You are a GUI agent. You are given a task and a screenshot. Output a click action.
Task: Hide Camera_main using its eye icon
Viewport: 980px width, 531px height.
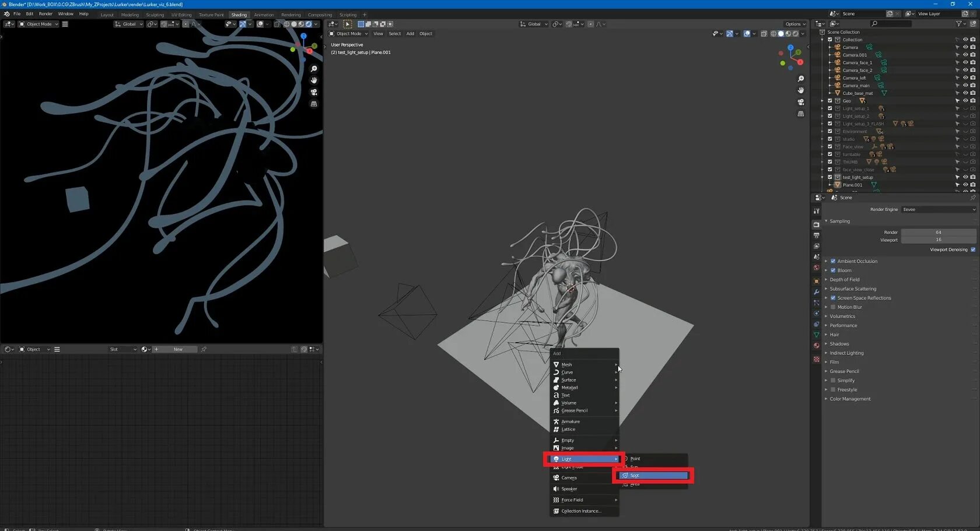click(965, 86)
